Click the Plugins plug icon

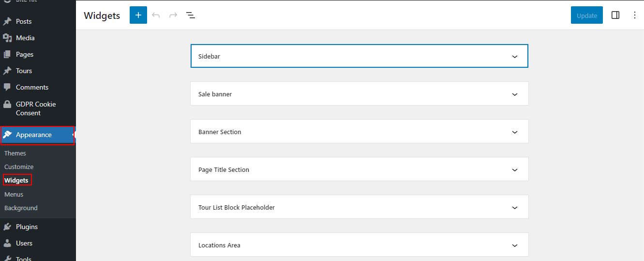pyautogui.click(x=7, y=227)
